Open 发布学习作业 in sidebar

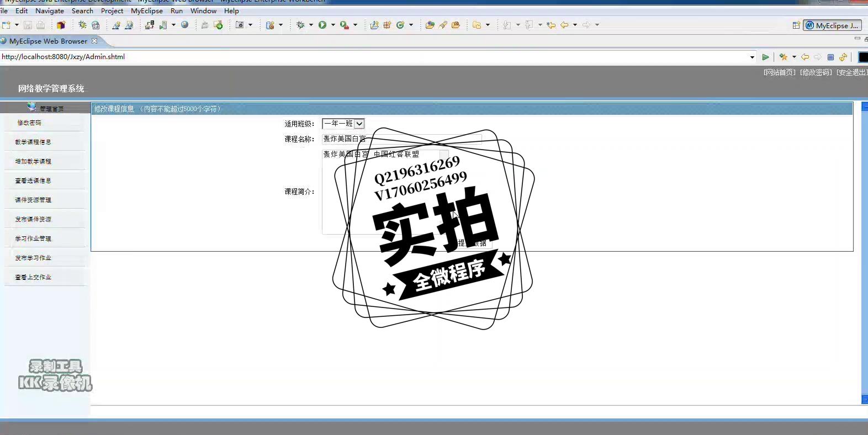point(33,258)
